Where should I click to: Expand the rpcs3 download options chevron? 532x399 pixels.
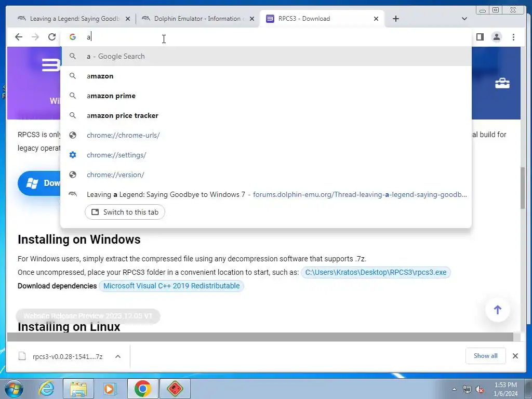[x=118, y=356]
